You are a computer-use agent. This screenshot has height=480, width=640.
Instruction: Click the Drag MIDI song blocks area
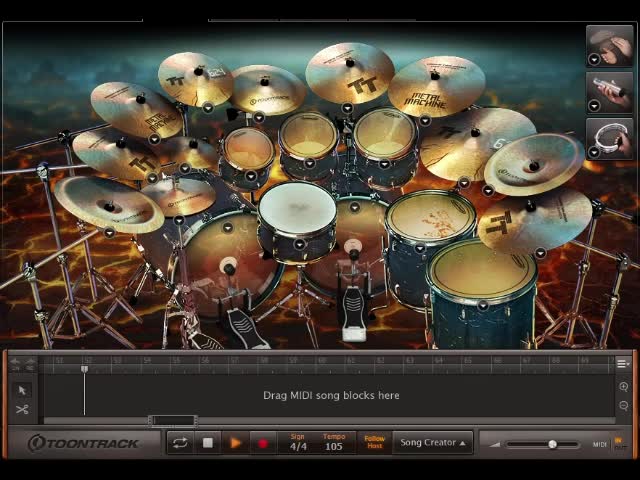(331, 395)
